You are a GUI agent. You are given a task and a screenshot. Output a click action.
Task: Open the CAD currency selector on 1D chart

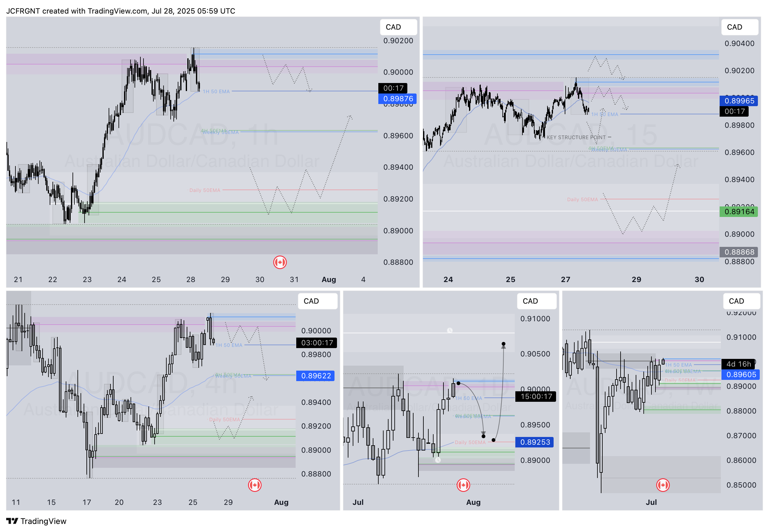[537, 301]
